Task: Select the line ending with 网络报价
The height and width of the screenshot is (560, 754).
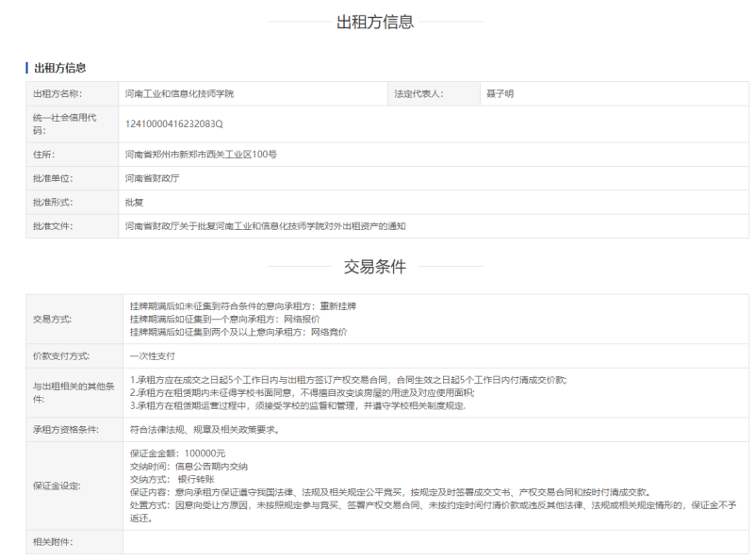Action: tap(225, 319)
